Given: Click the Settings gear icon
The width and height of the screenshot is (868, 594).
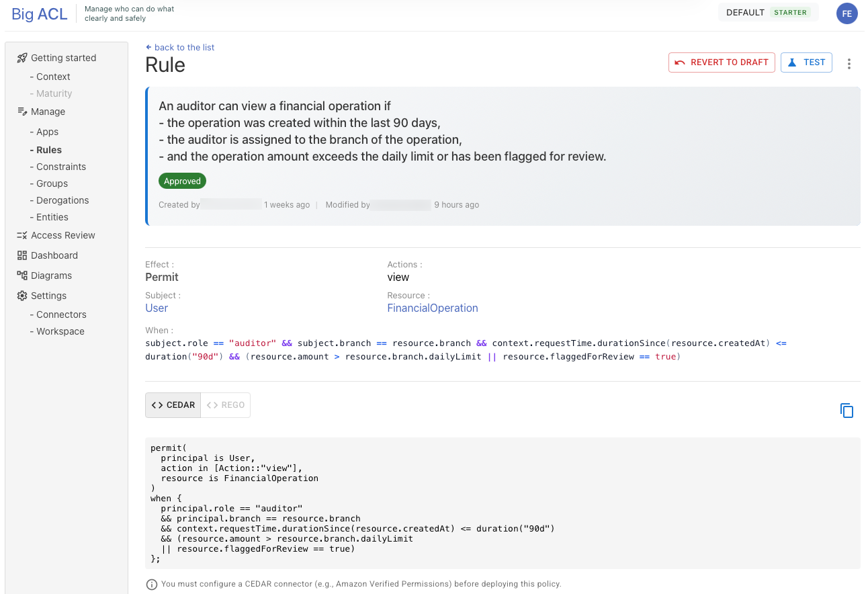Looking at the screenshot, I should pyautogui.click(x=22, y=296).
